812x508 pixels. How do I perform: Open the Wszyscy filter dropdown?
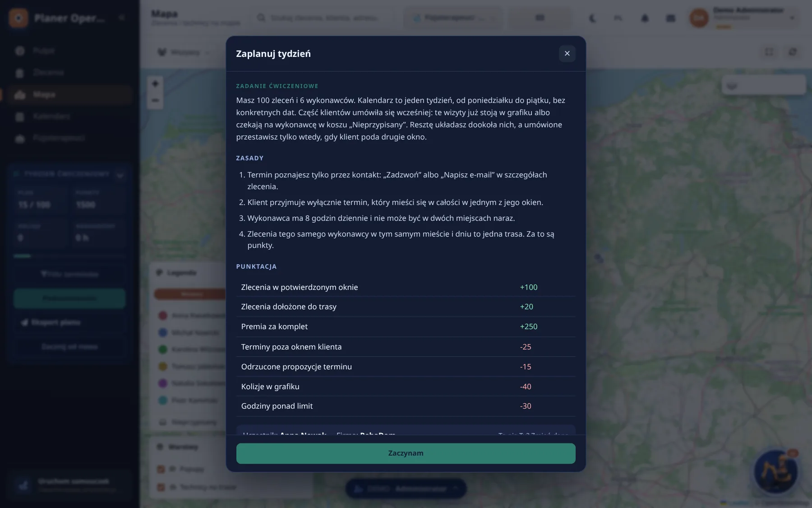click(184, 52)
